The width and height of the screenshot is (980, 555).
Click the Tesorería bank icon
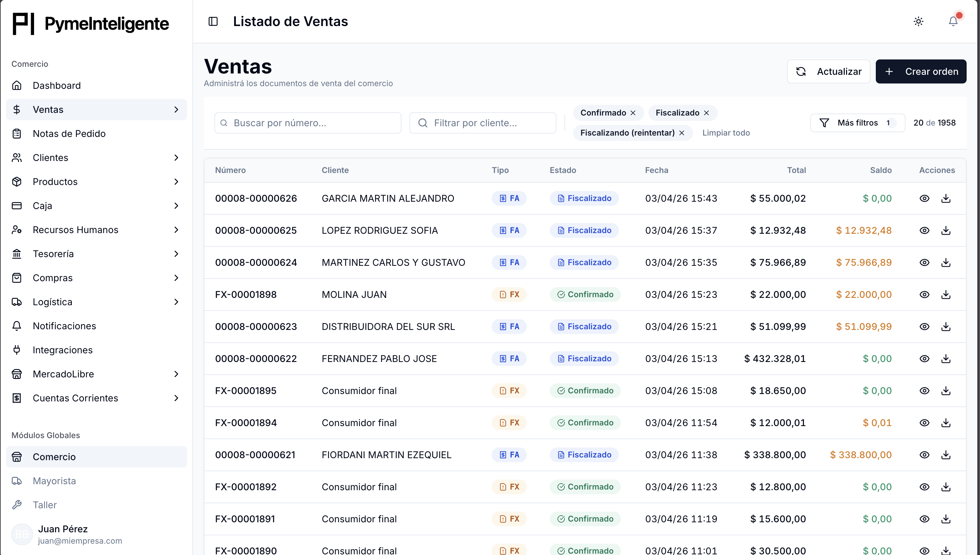pos(17,253)
